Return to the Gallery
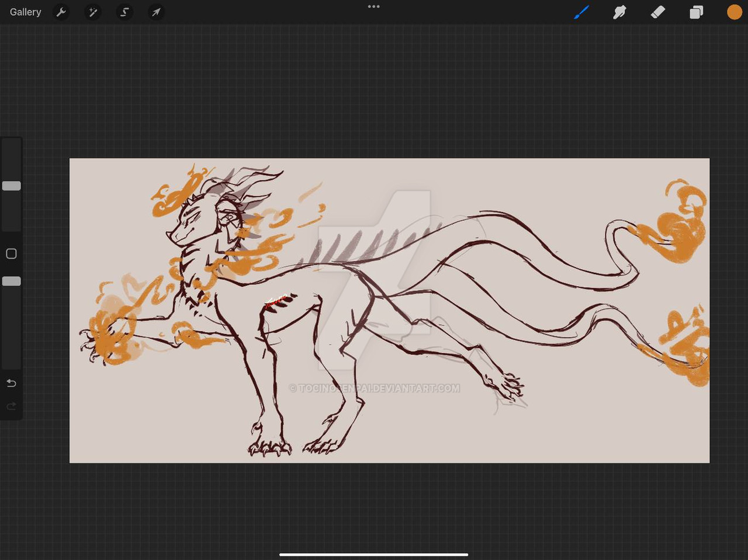 [26, 12]
